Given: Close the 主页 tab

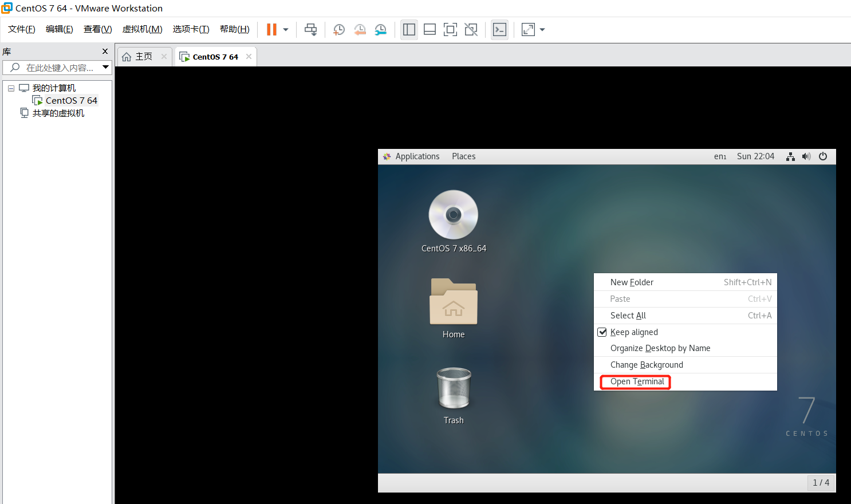Looking at the screenshot, I should coord(164,57).
